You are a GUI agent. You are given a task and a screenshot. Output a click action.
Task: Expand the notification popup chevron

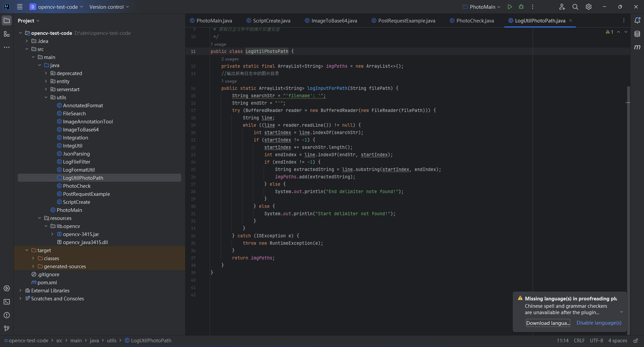(621, 312)
